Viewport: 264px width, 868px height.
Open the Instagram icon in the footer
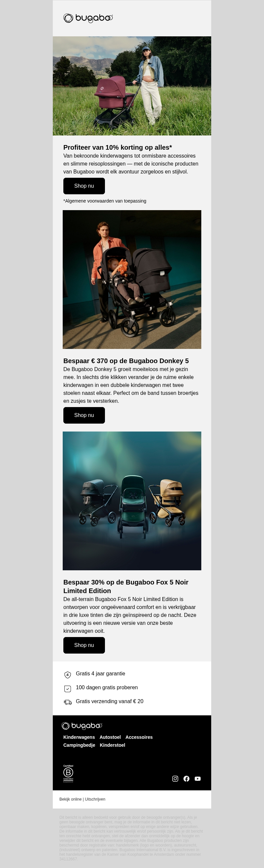coord(175,778)
